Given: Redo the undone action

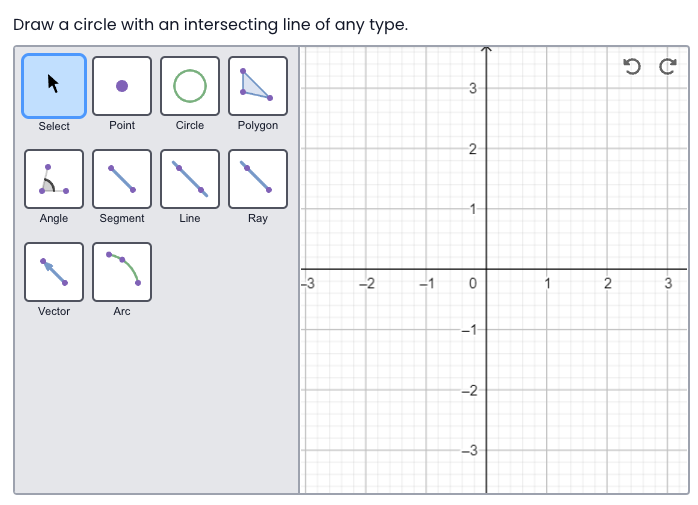Looking at the screenshot, I should tap(667, 67).
